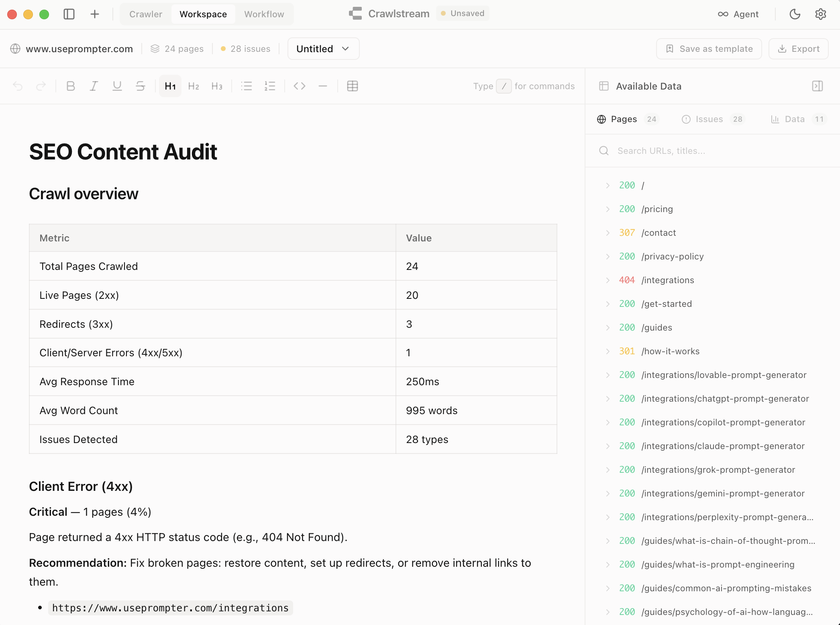Switch to dark mode
The width and height of the screenshot is (840, 625).
[x=795, y=14]
